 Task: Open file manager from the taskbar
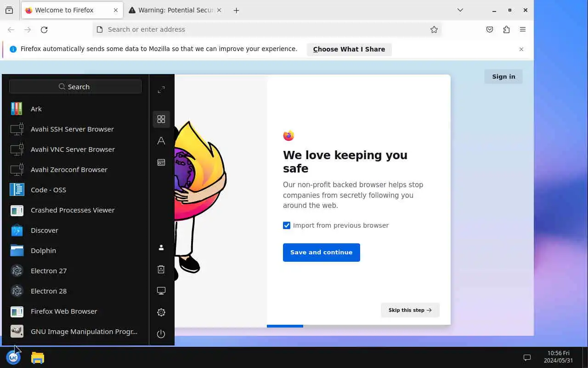point(38,357)
